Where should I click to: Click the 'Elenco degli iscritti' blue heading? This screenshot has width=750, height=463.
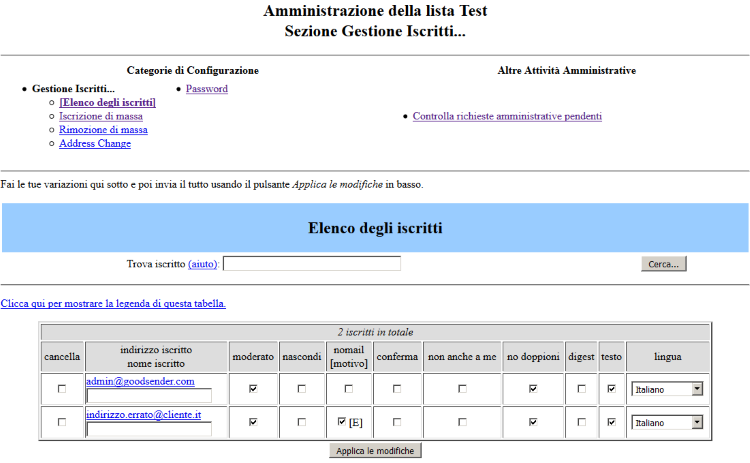click(x=375, y=228)
